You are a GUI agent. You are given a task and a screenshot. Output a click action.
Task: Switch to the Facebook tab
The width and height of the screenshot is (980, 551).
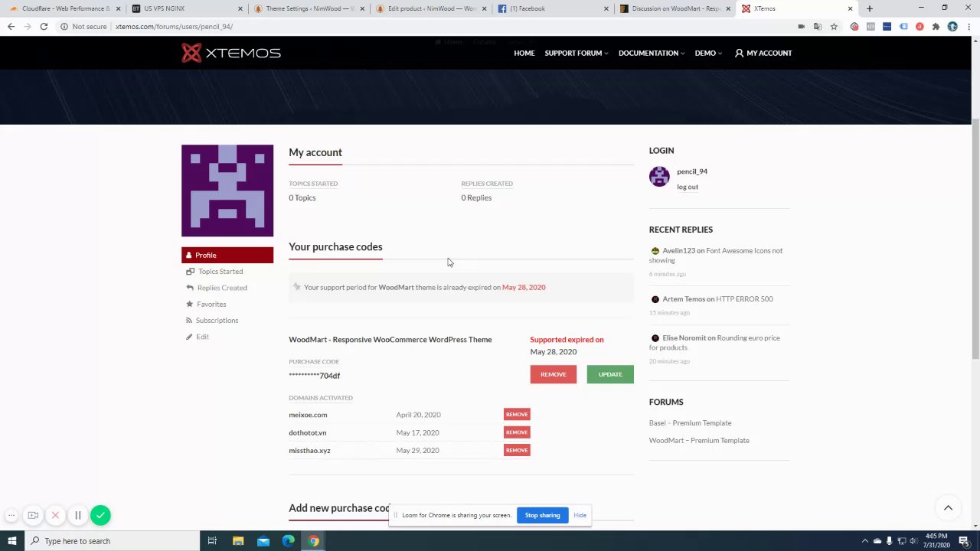pyautogui.click(x=552, y=8)
